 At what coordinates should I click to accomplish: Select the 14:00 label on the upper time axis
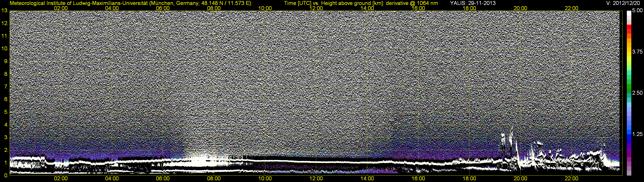(x=367, y=8)
